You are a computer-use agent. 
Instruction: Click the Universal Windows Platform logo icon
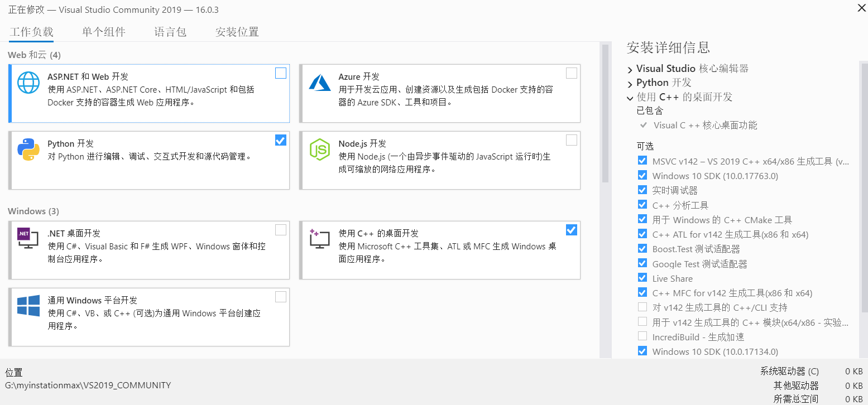pyautogui.click(x=28, y=306)
